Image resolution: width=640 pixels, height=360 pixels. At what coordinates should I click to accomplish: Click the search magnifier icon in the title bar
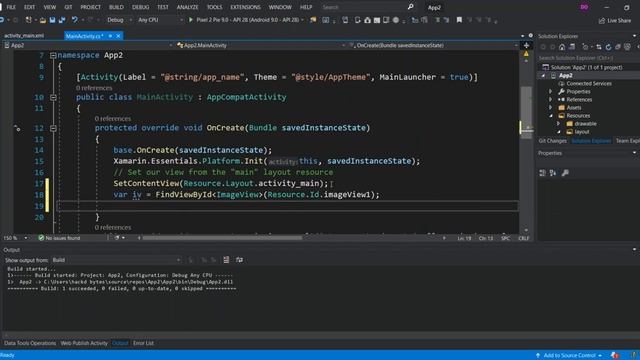coord(410,7)
